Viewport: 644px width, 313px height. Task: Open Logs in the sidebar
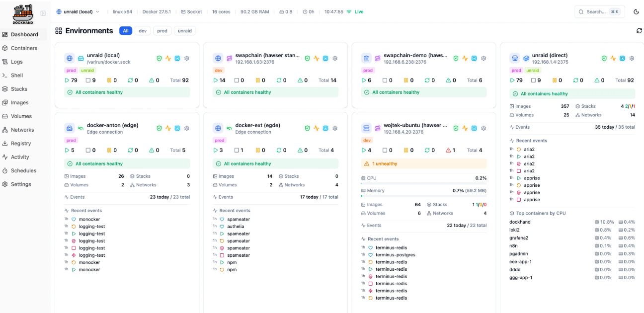click(x=24, y=62)
